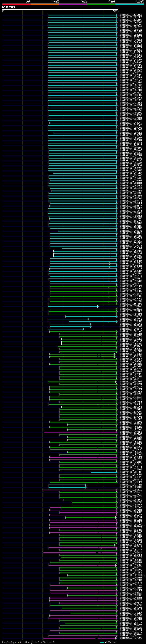Click the white query bar under BB920515
The width and height of the screenshot is (146, 644).
pyautogui.click(x=60, y=9)
